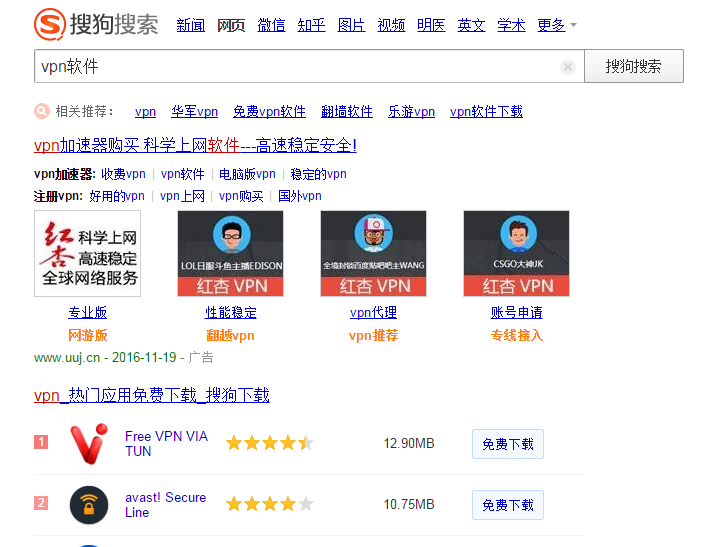Click the star rating of Free VPN VIA TUN
The image size is (703, 547).
[269, 443]
